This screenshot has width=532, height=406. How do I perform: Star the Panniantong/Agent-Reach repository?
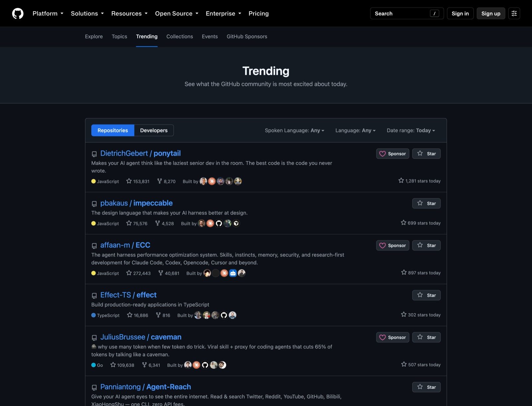pos(426,387)
